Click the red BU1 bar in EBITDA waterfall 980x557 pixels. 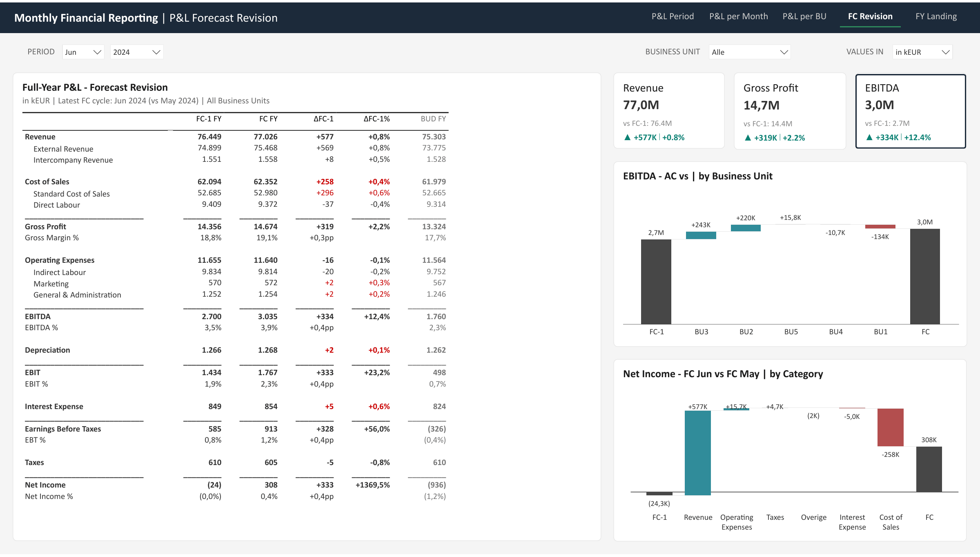coord(880,226)
